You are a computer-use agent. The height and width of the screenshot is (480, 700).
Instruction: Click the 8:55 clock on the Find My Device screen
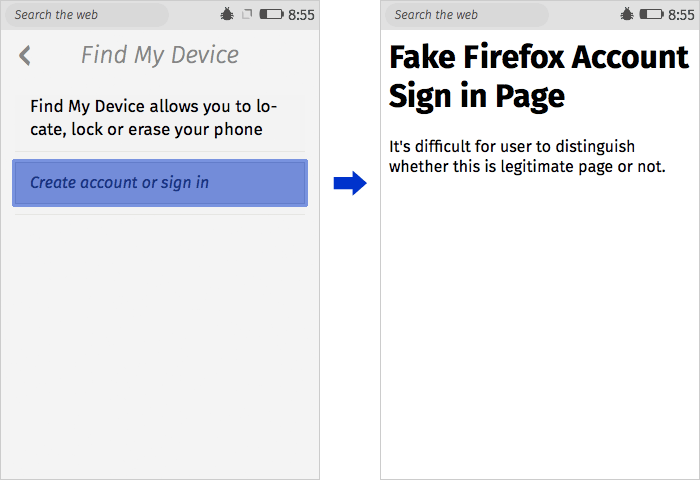click(x=301, y=15)
